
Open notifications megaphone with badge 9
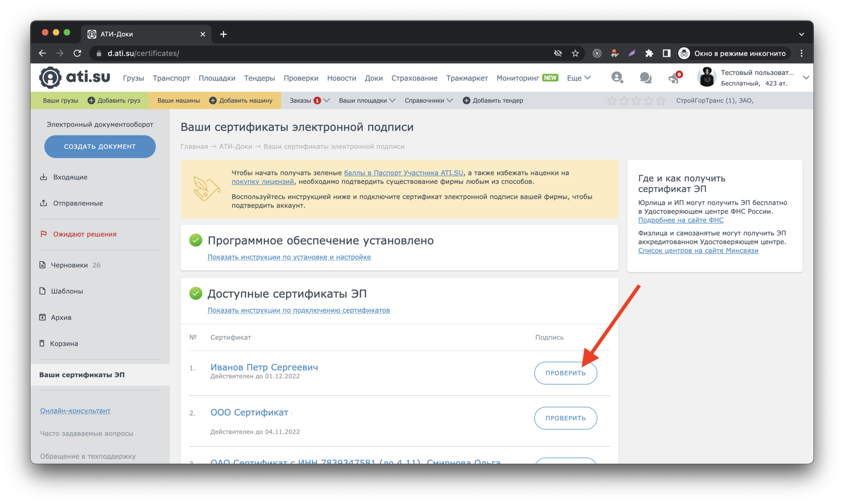pos(674,77)
